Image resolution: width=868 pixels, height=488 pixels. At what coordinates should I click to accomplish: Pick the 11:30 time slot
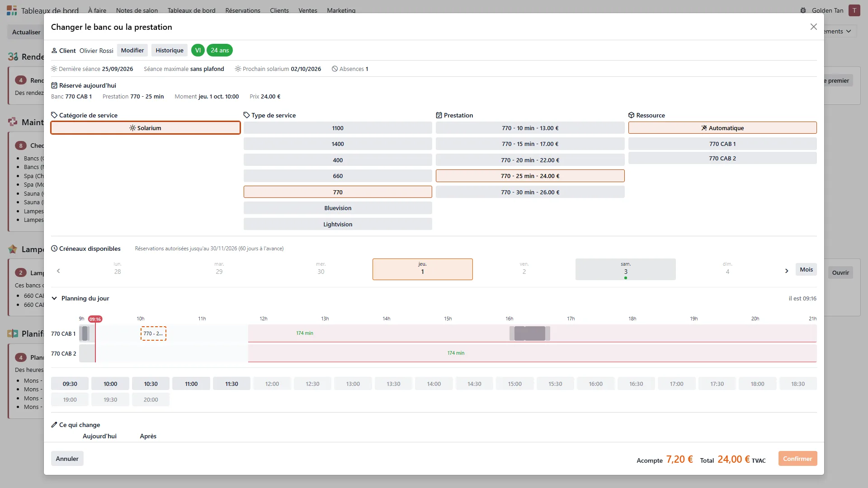point(231,384)
